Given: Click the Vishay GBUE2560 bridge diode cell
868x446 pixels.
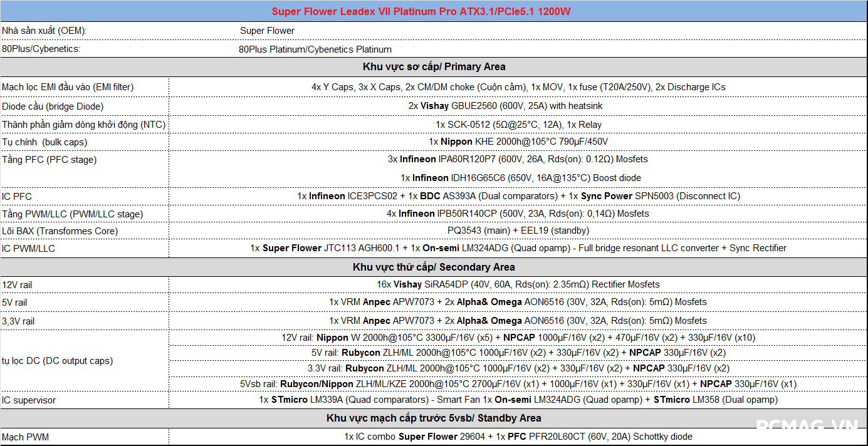Looking at the screenshot, I should tap(505, 106).
